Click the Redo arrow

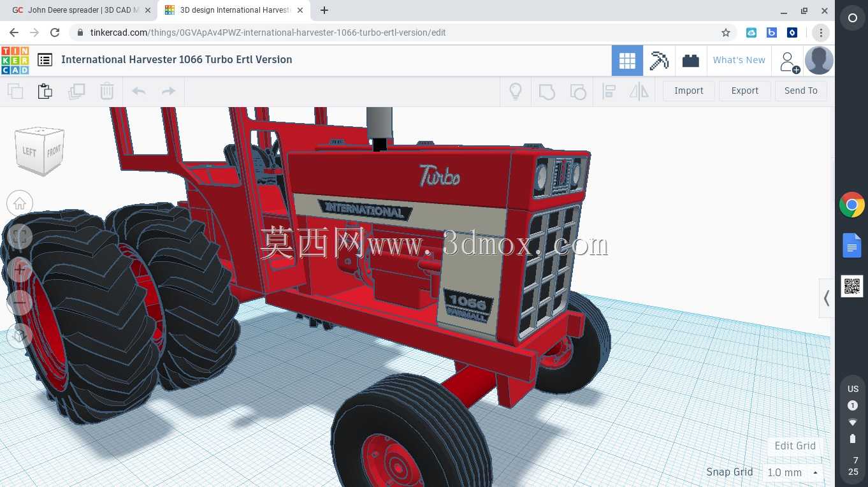pyautogui.click(x=169, y=91)
